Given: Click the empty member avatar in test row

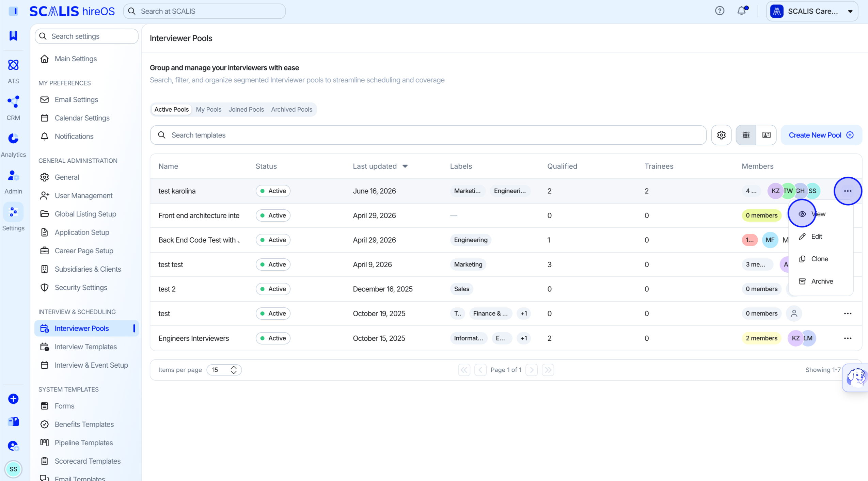Looking at the screenshot, I should click(794, 314).
